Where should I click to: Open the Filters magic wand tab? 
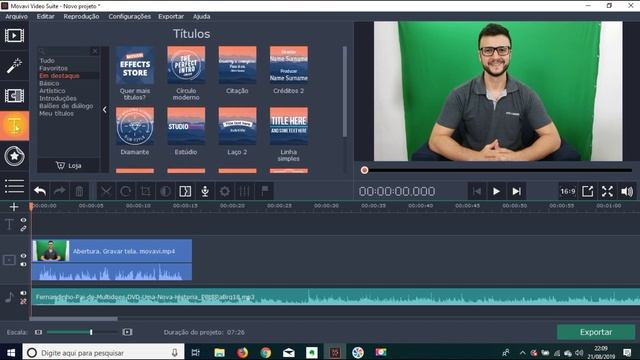click(14, 66)
